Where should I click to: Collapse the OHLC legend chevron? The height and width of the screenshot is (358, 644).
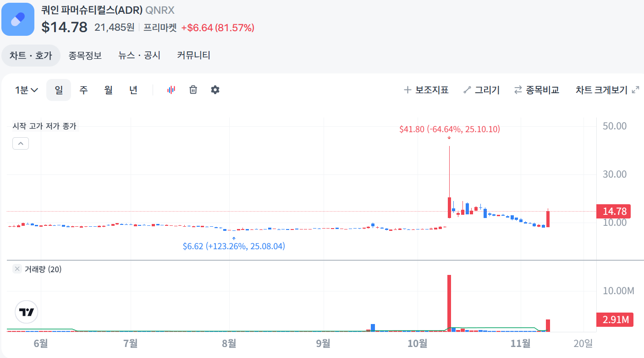[20, 143]
